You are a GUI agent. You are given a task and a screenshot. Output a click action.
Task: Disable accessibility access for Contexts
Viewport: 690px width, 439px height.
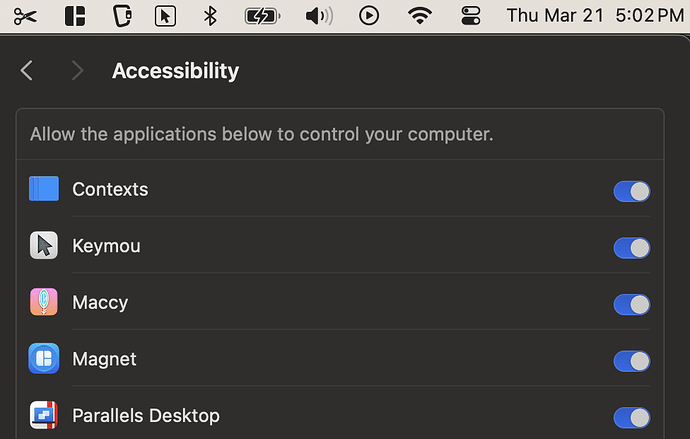pos(631,191)
